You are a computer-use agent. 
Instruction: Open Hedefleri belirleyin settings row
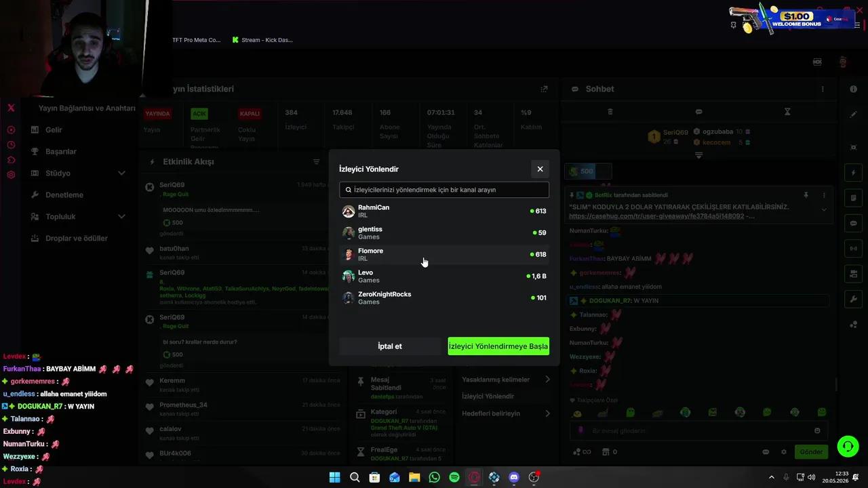pos(506,413)
